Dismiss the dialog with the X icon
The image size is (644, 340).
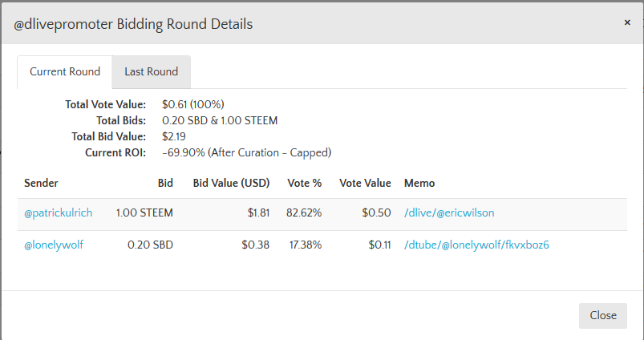627,22
